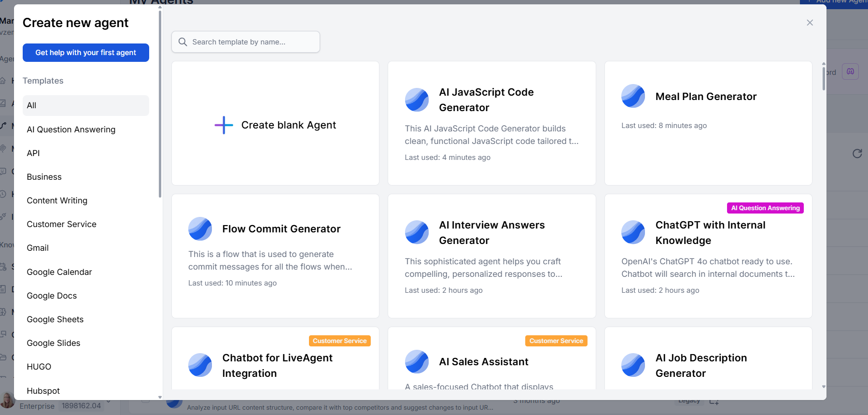
Task: Click the 1898162.04 credits value
Action: click(x=81, y=406)
